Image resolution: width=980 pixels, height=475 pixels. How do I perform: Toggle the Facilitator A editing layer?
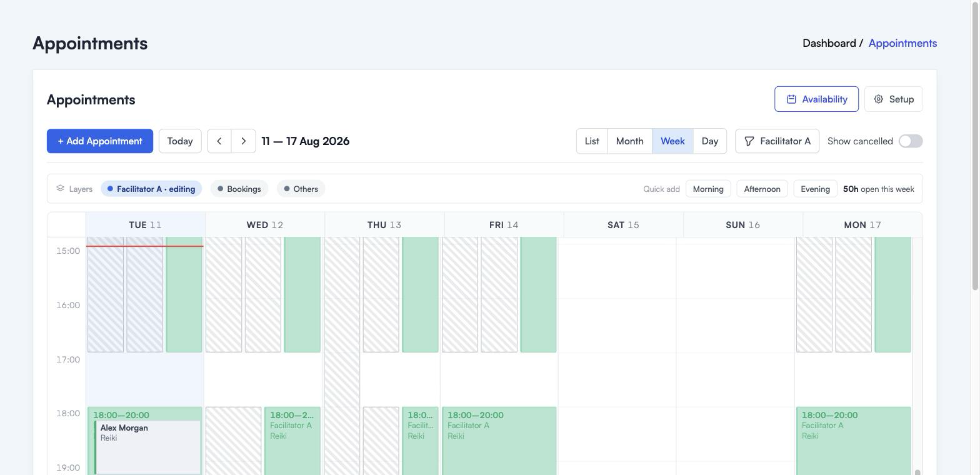point(151,189)
